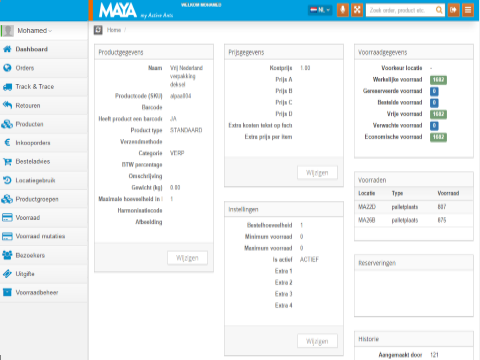Click the Historie panel header
480x360 pixels.
click(x=414, y=339)
